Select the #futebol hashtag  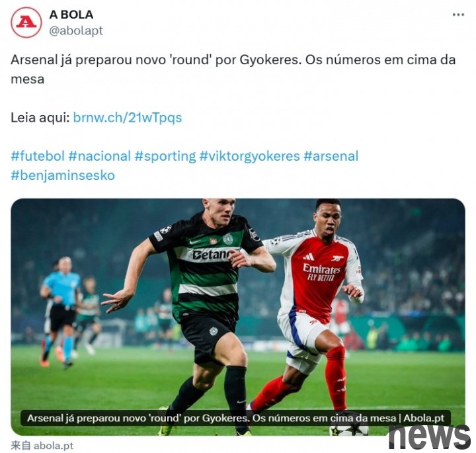pyautogui.click(x=38, y=156)
